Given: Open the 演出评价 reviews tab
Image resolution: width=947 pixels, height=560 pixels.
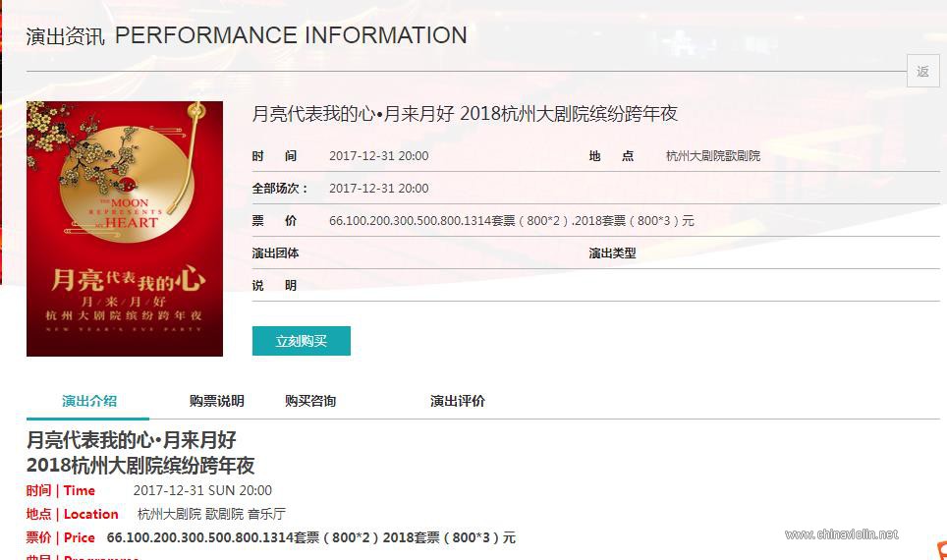Looking at the screenshot, I should pos(457,401).
